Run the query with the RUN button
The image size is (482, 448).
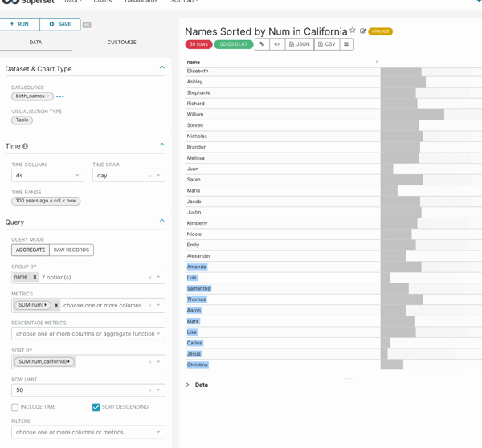tap(19, 24)
